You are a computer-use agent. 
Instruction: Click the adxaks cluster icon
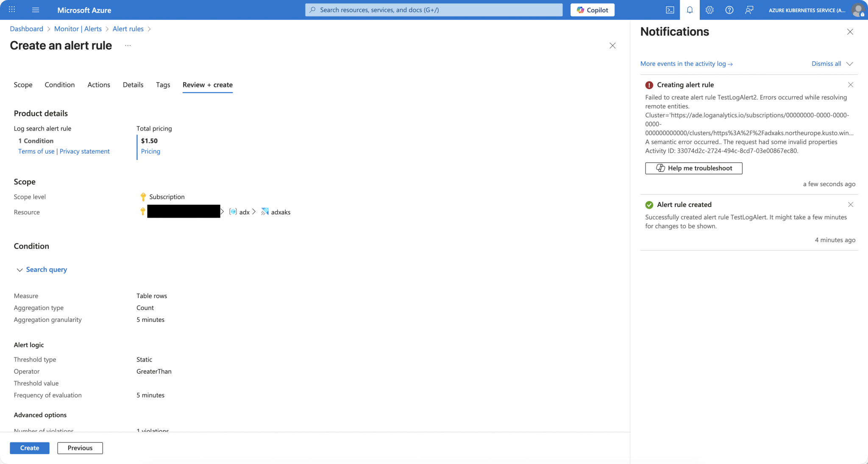coord(264,212)
